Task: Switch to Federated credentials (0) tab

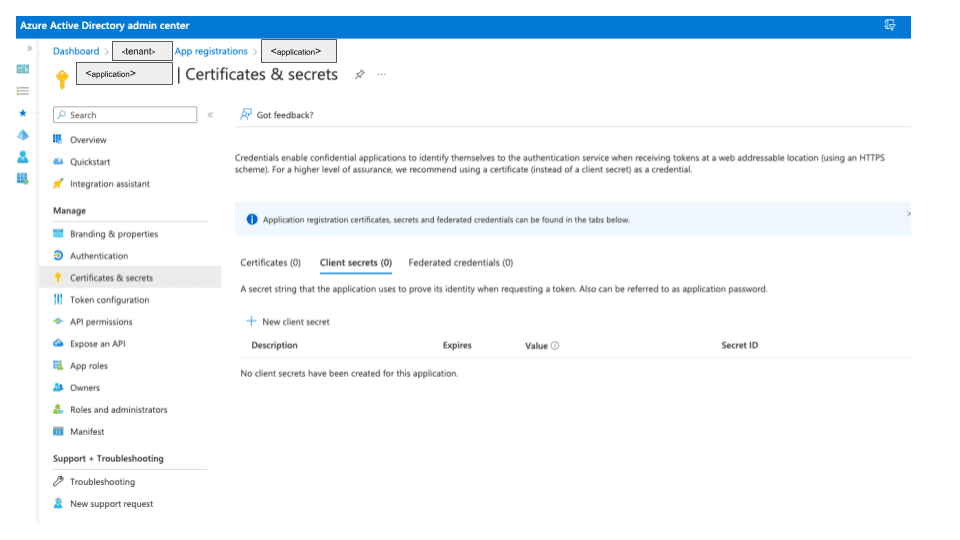Action: 460,263
